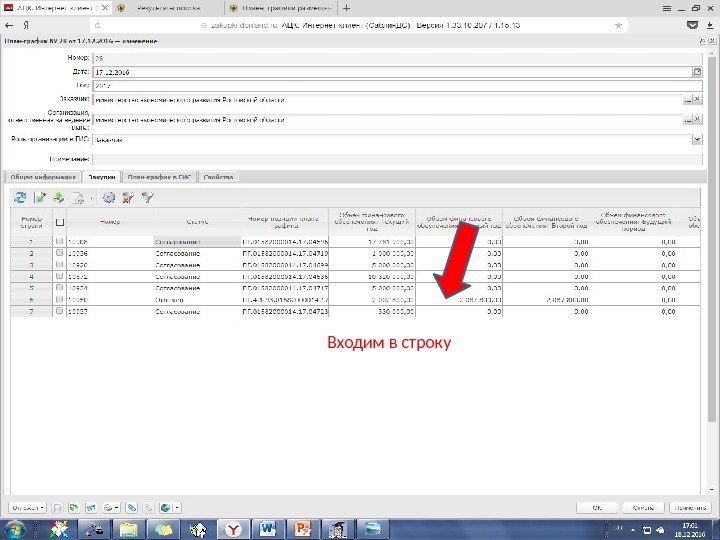
Task: Check the checkbox for row 4
Action: 59,276
